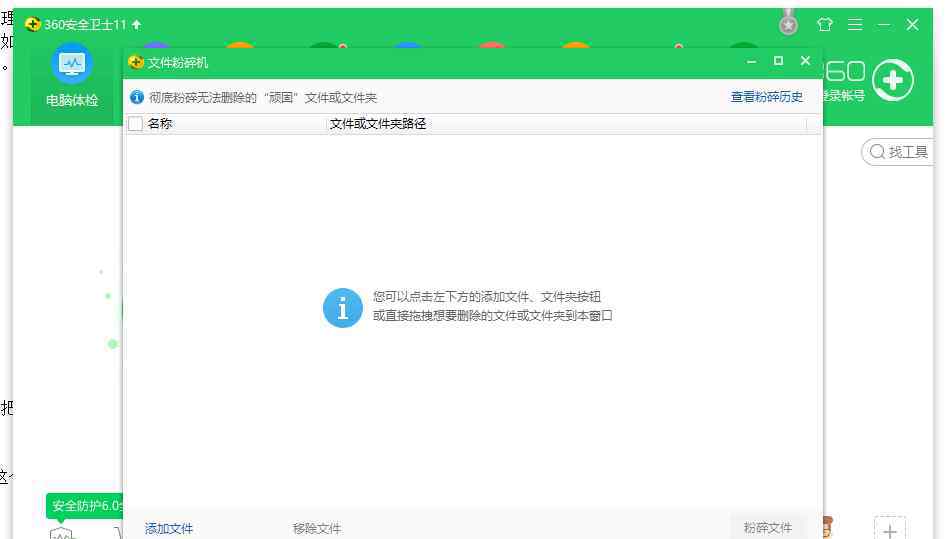Click the 360 logo in 文件粉碎机 title
Image resolution: width=946 pixels, height=539 pixels.
pyautogui.click(x=136, y=62)
